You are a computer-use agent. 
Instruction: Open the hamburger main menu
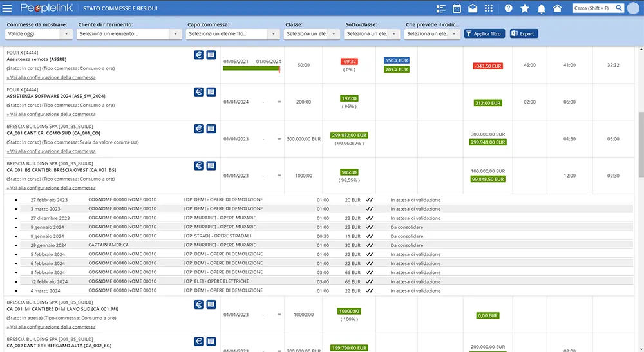[7, 8]
